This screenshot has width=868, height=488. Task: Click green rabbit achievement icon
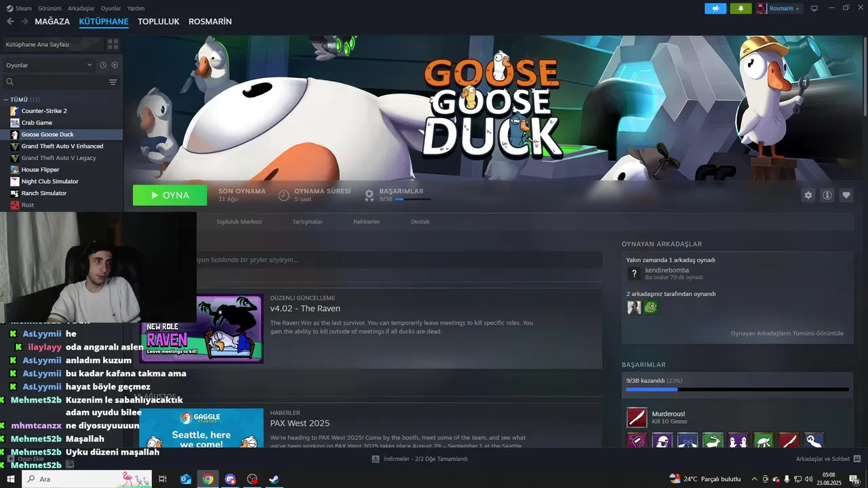coord(713,441)
